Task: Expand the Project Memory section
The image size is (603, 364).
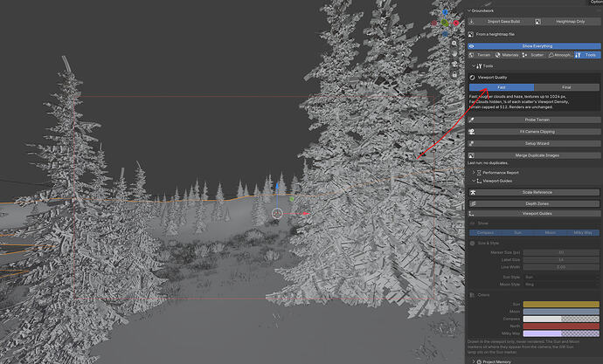Action: 474,361
